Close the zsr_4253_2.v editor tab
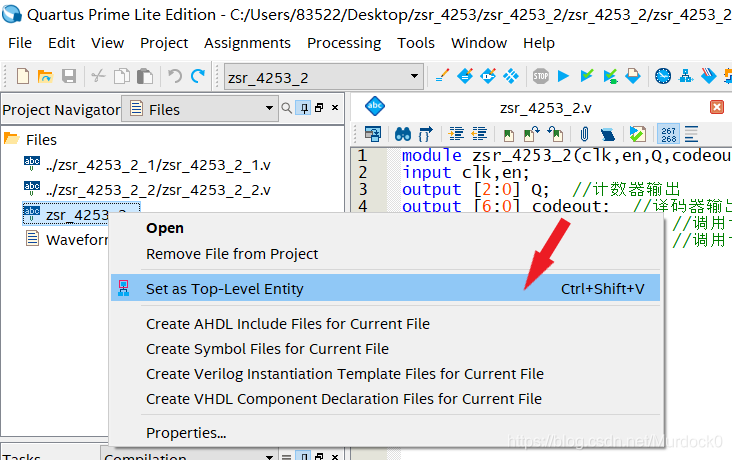732x460 pixels. pos(717,107)
